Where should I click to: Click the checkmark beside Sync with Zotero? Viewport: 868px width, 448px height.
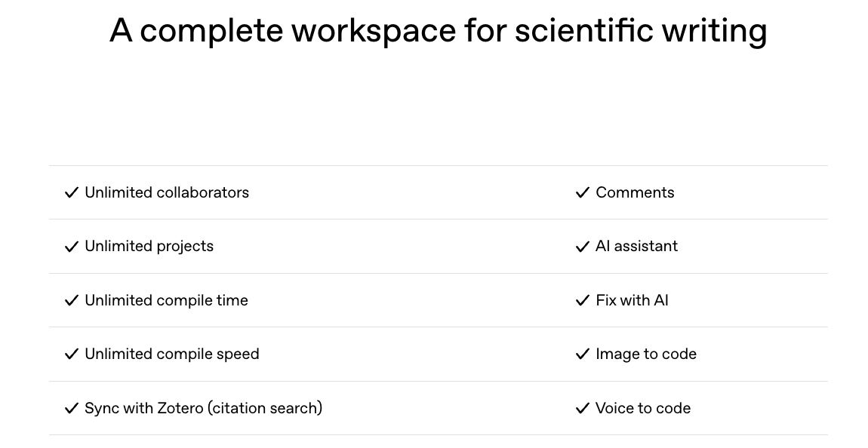pyautogui.click(x=72, y=409)
